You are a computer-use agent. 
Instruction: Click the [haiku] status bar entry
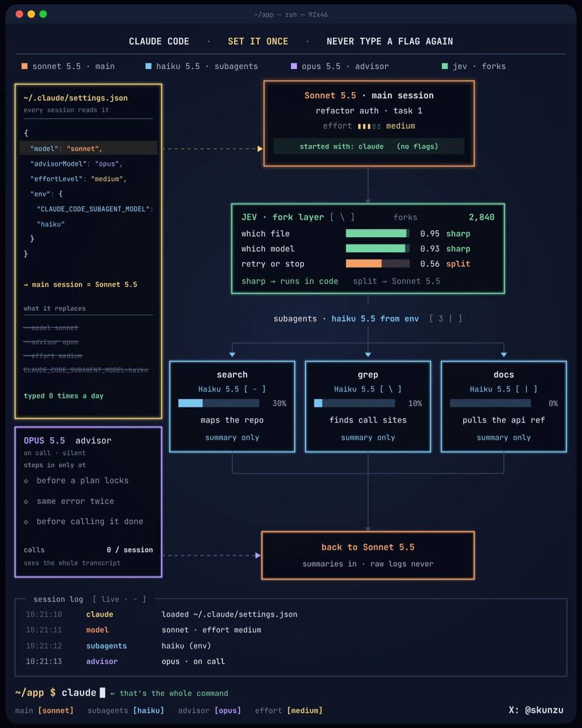(x=150, y=710)
